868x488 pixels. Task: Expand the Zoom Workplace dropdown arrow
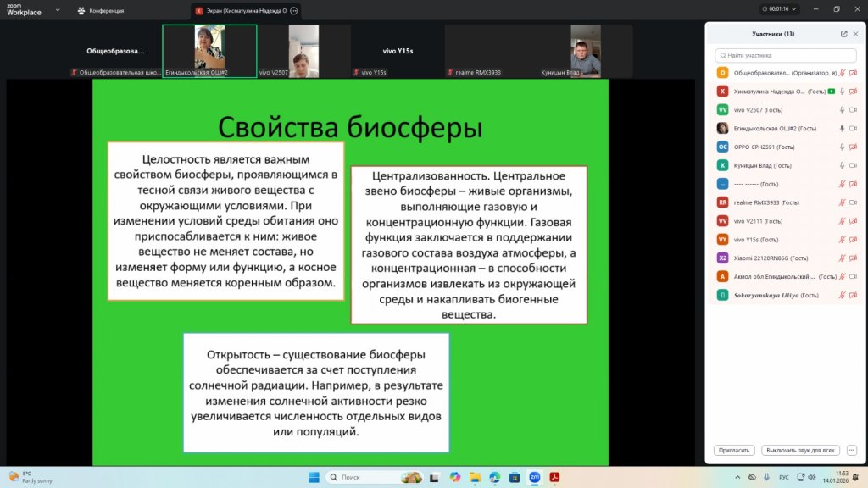[57, 11]
